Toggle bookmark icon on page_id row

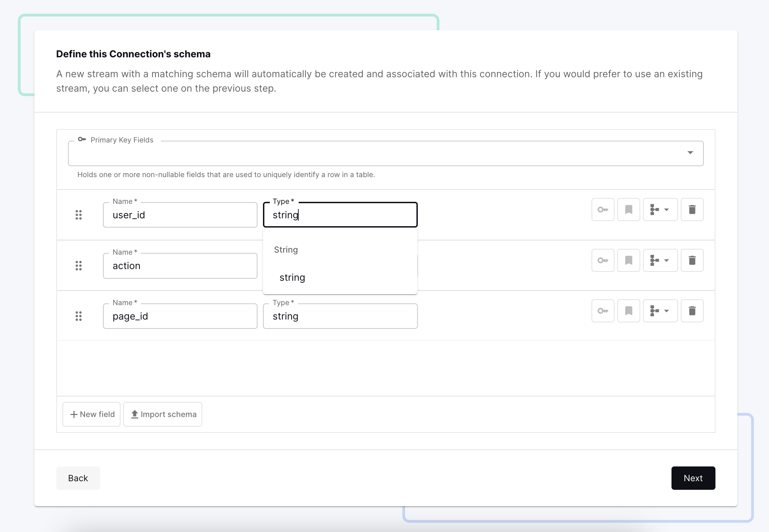point(628,311)
